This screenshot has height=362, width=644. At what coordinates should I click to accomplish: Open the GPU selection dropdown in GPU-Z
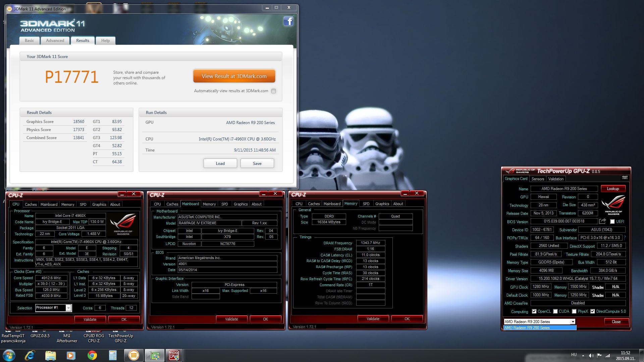(x=573, y=322)
